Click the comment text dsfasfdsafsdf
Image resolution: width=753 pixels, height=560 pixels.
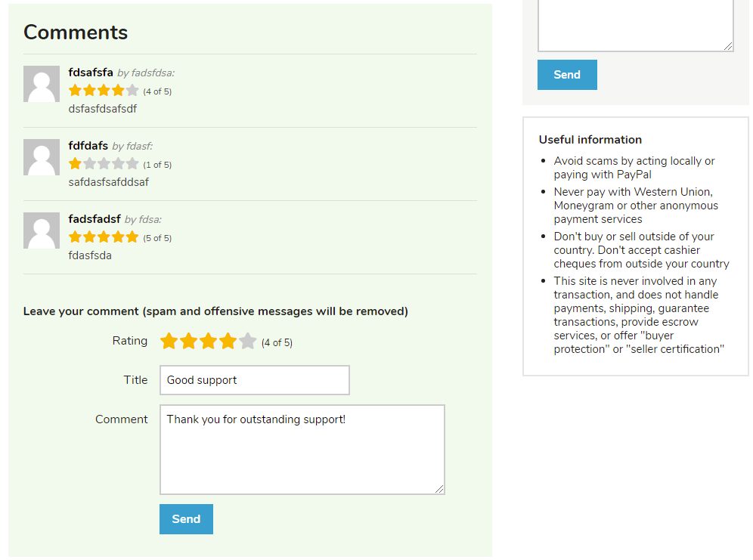click(103, 108)
